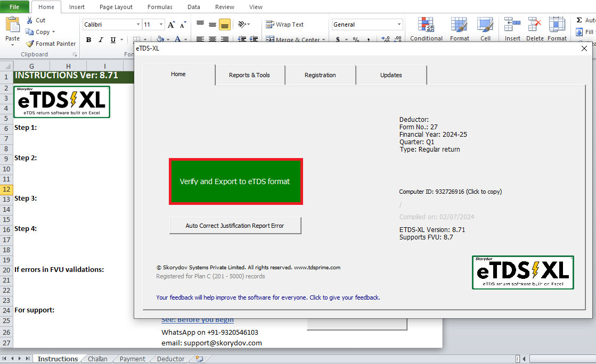Open Format as Table
The width and height of the screenshot is (596, 364).
coord(459,29)
